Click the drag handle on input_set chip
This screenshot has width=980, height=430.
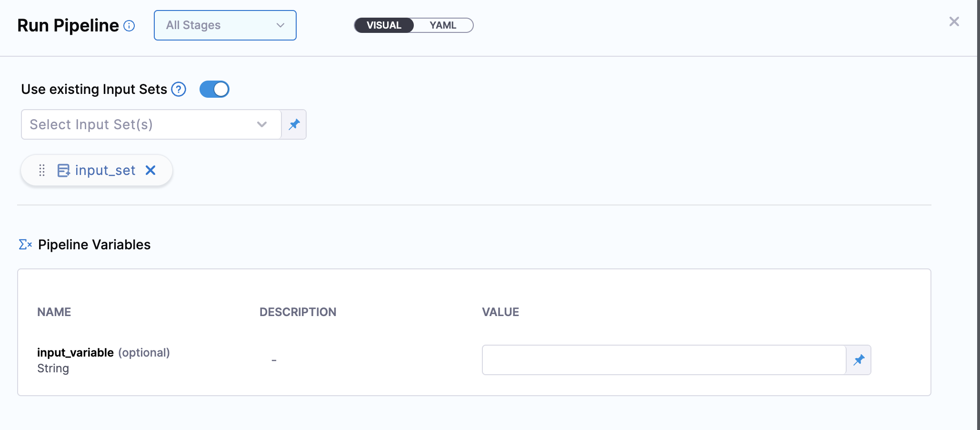click(42, 170)
